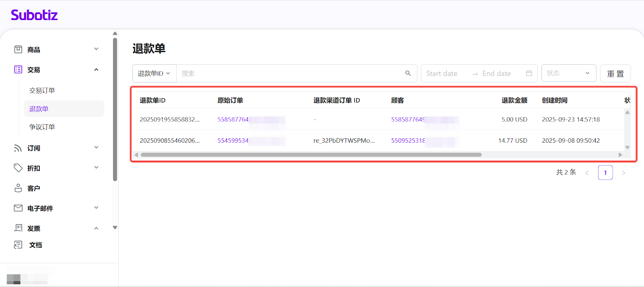This screenshot has height=287, width=644.
Task: Select page 1 in pagination
Action: coord(605,172)
